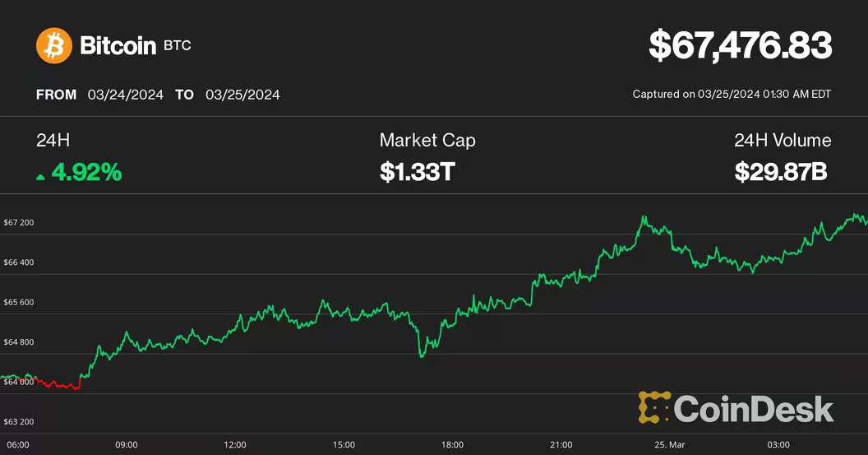Click the $29.87B volume value
Viewport: 868px width, 455px height.
point(781,172)
